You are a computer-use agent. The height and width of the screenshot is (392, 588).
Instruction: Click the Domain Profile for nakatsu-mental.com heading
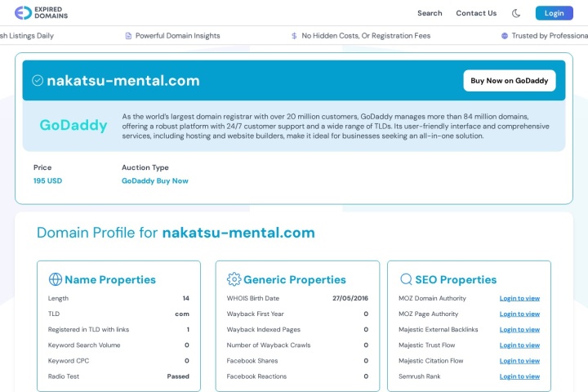coord(176,233)
